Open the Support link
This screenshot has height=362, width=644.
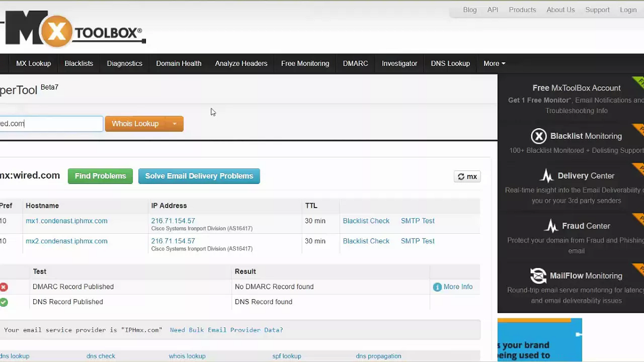click(597, 10)
